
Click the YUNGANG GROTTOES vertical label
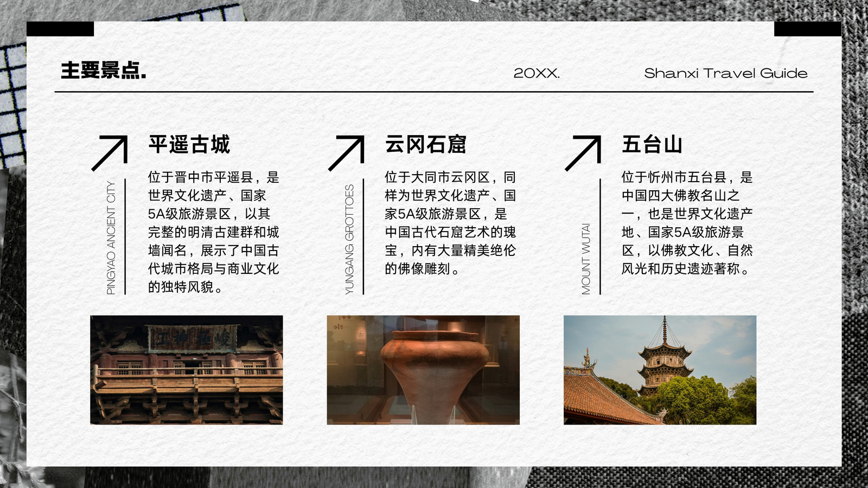coord(349,240)
